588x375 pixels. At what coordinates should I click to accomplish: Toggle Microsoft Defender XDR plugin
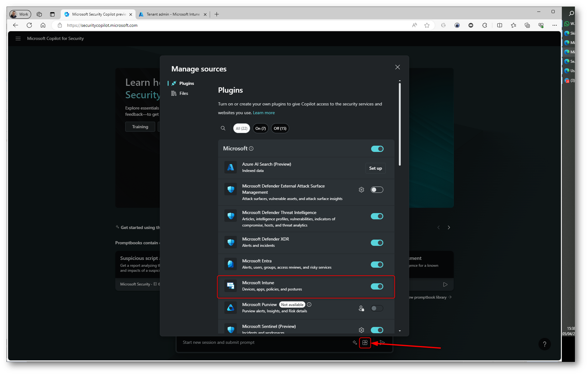coord(377,243)
